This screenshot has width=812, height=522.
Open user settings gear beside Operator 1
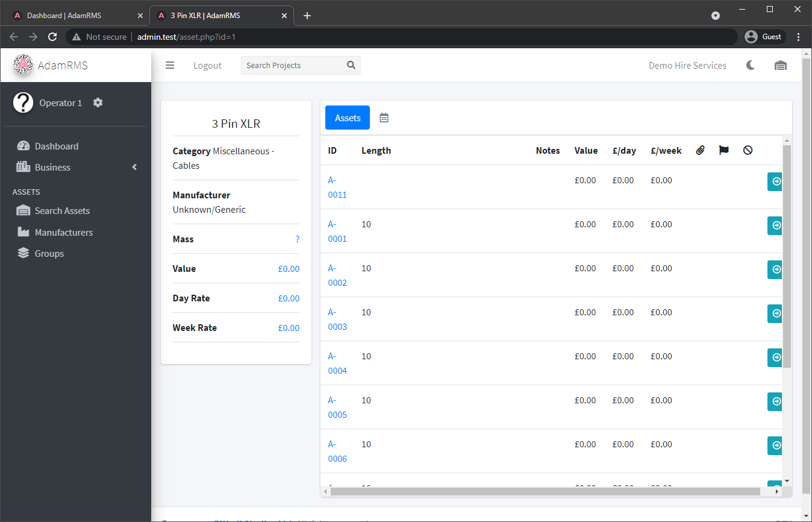click(x=98, y=102)
